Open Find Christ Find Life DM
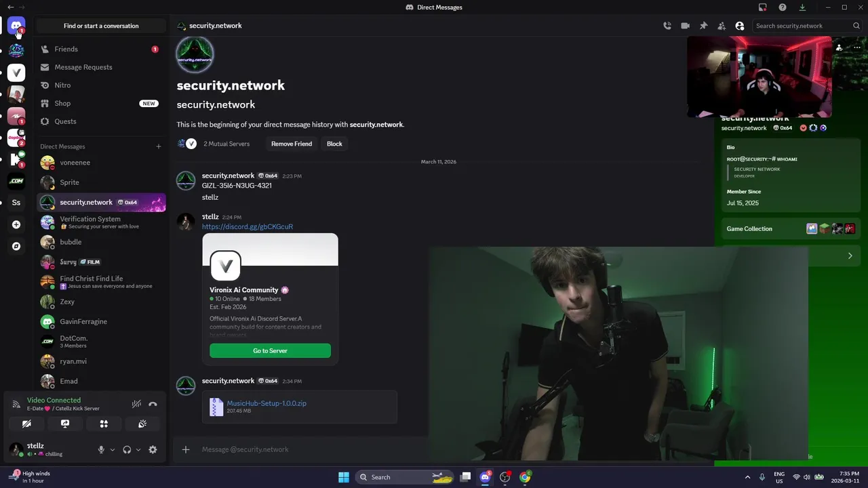The image size is (868, 488). click(x=101, y=282)
